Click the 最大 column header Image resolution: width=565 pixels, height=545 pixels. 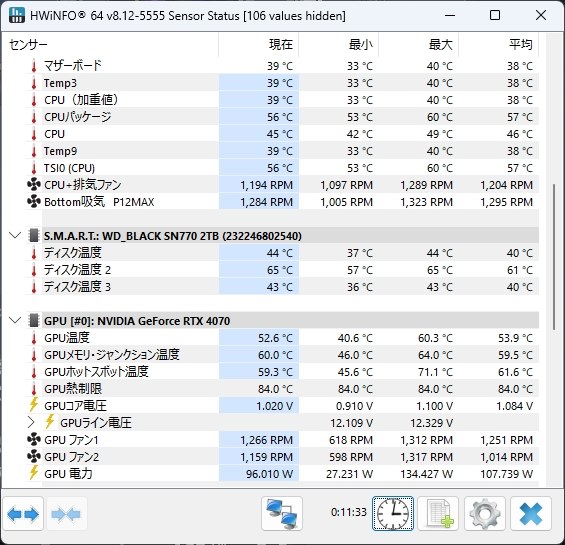coord(419,45)
